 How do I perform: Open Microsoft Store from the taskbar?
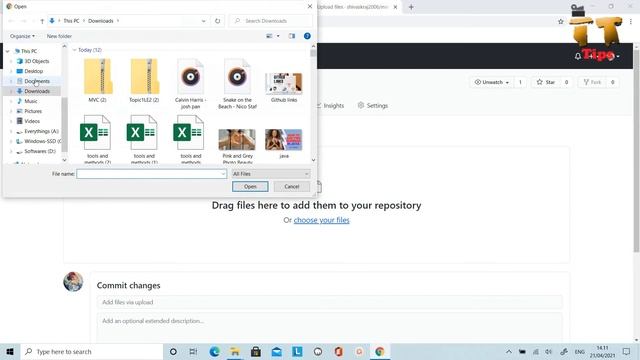click(256, 351)
